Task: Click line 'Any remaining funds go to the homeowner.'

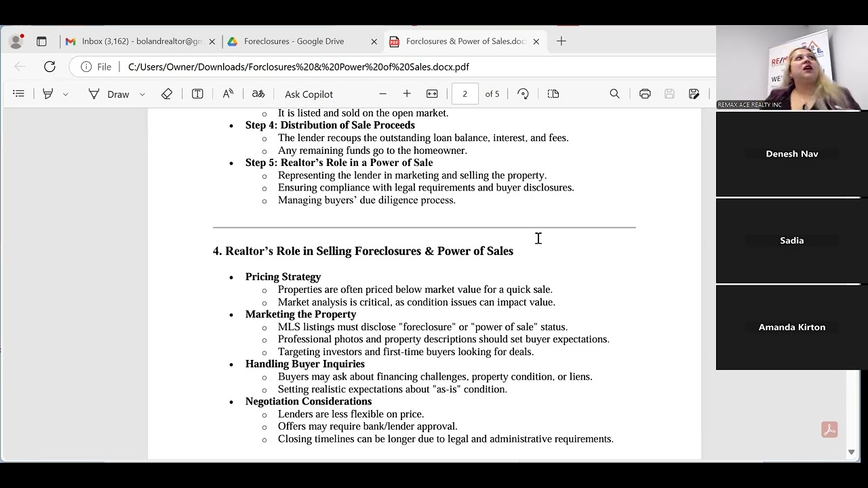Action: click(372, 150)
